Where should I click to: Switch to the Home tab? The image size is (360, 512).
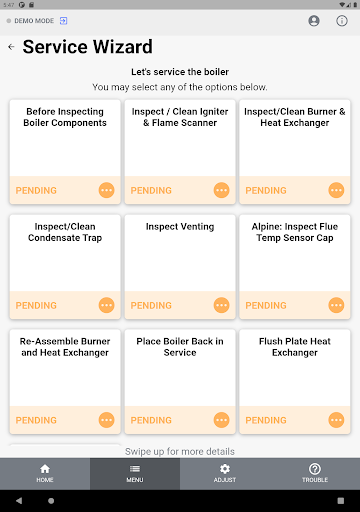45,474
